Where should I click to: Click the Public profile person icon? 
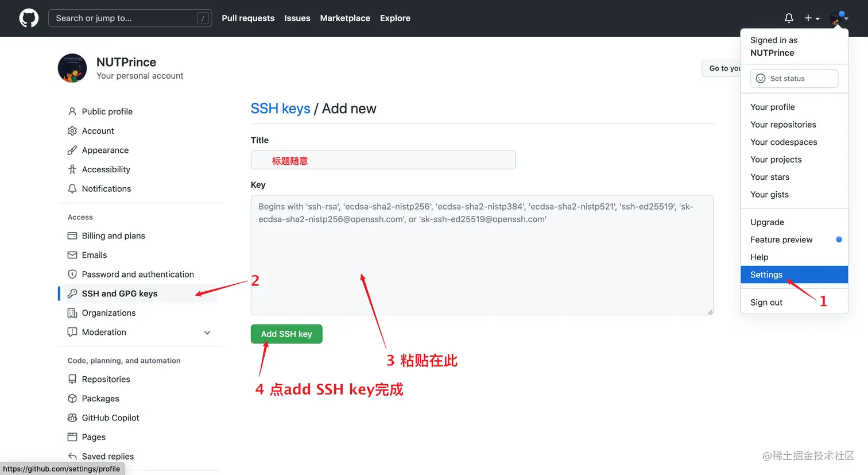tap(72, 111)
